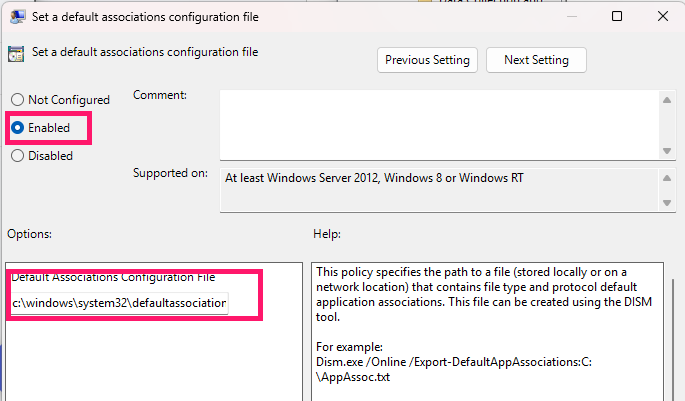Click the Comment label

(160, 95)
